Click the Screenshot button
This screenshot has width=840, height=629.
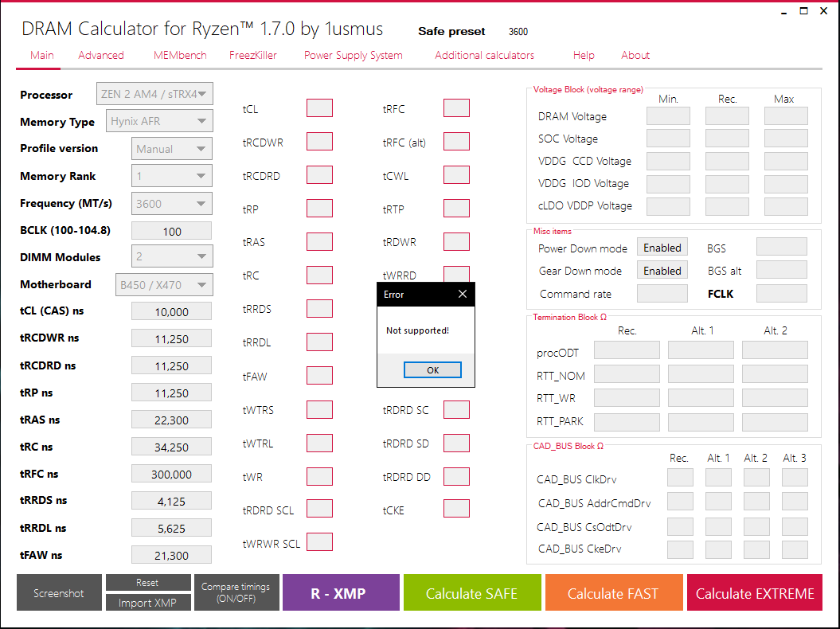(x=59, y=592)
